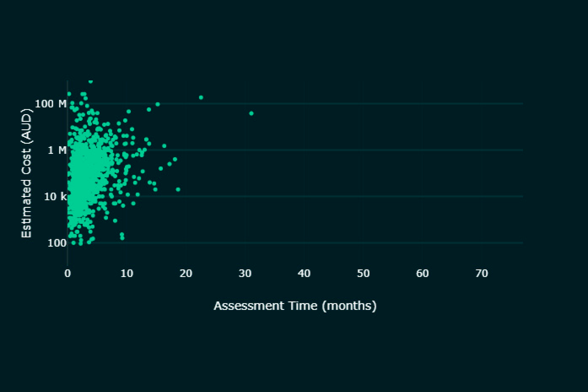Click the '10 k' y-axis tick label
588x392 pixels.
point(55,197)
